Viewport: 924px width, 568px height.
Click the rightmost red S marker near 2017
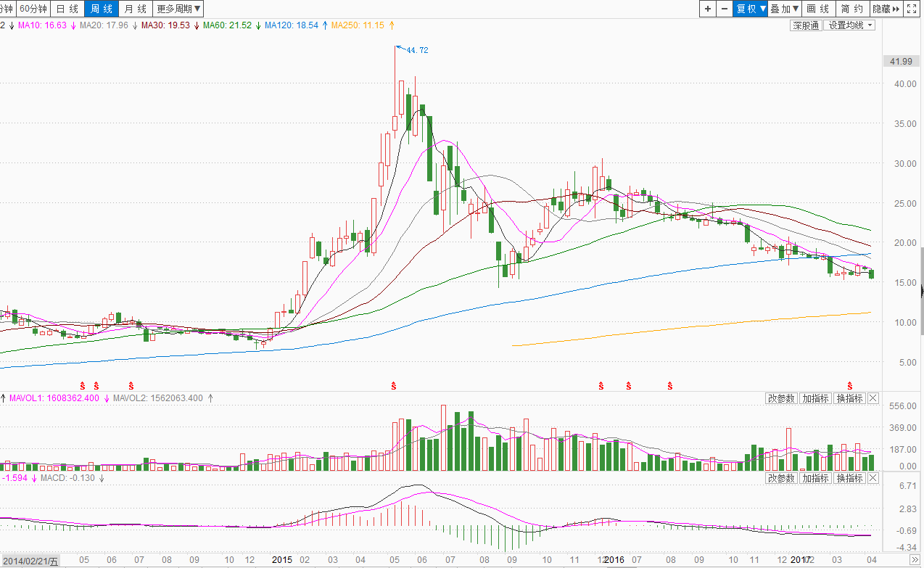[x=849, y=384]
